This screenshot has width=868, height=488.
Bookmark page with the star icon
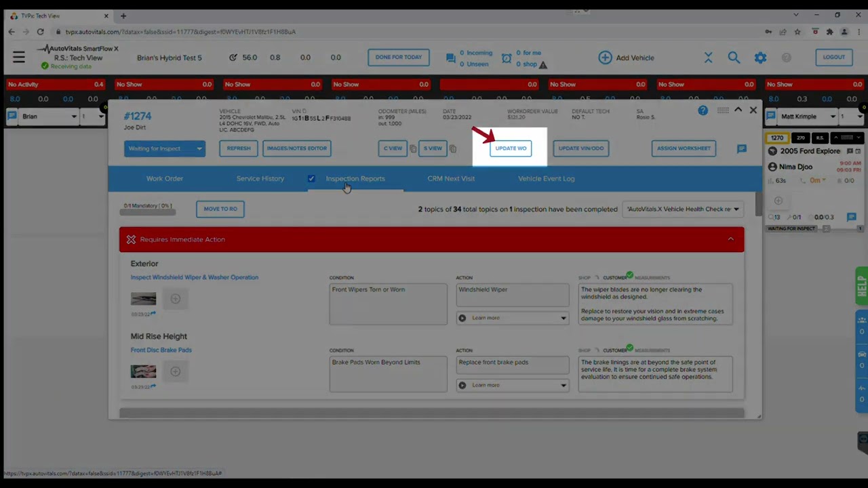click(x=797, y=32)
